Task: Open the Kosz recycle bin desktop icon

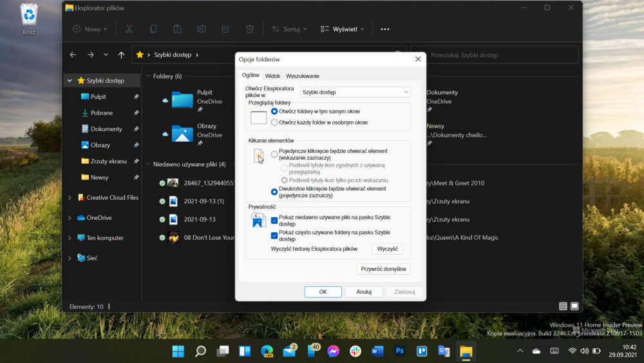Action: pos(29,19)
